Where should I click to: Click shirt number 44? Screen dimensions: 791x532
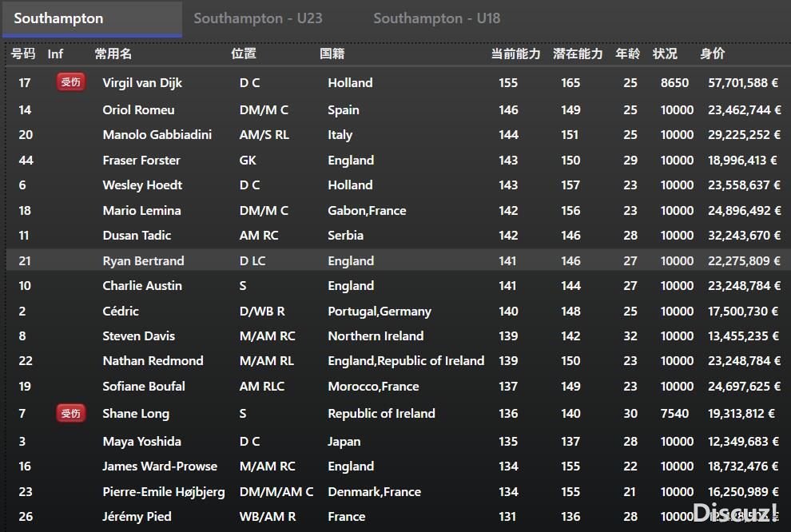[26, 161]
